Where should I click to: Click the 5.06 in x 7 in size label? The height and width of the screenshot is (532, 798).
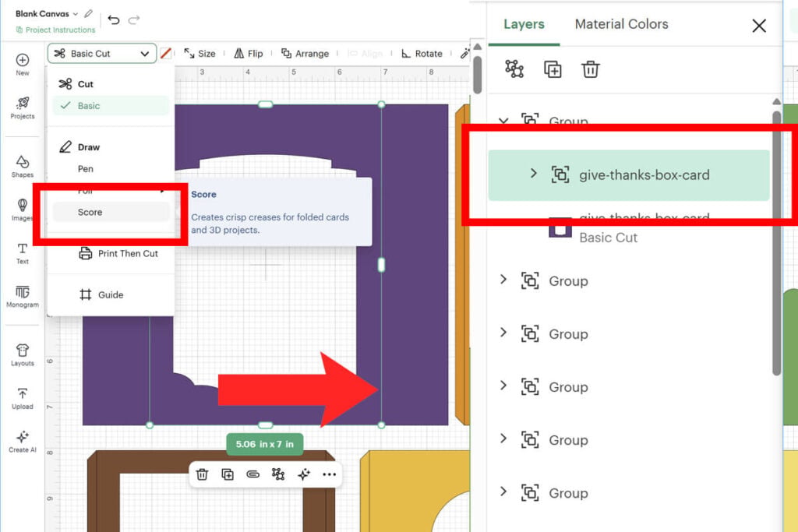click(x=265, y=444)
